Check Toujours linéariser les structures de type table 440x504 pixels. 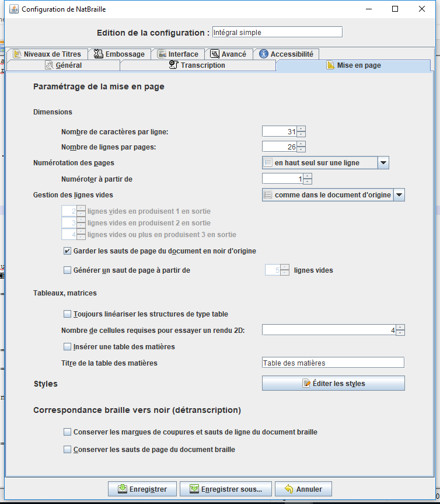(67, 314)
